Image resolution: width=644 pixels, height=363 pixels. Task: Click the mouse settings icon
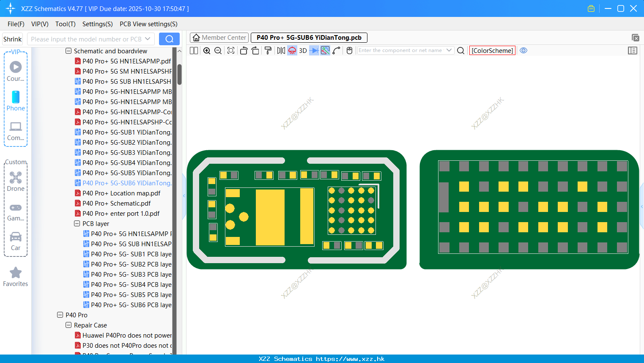coord(349,51)
